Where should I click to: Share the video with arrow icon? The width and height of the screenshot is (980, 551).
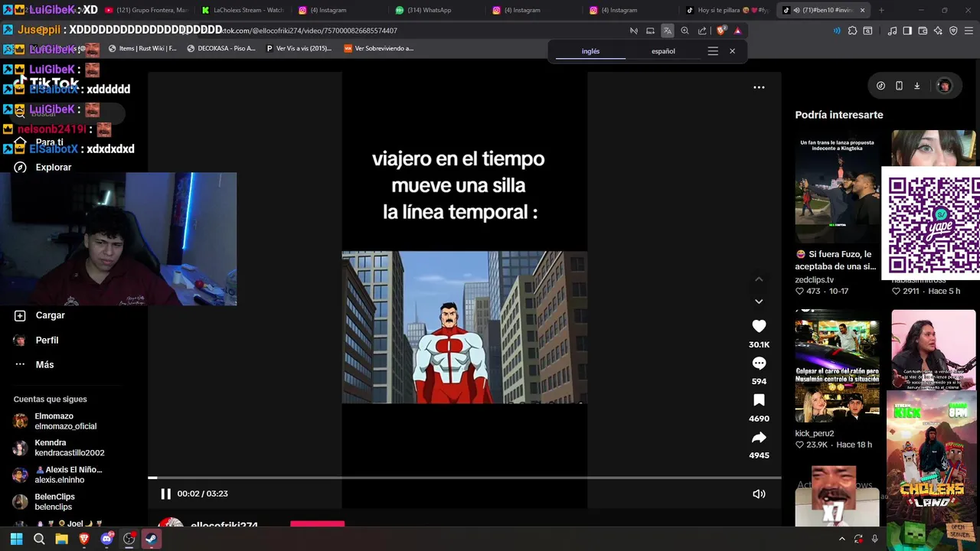pyautogui.click(x=759, y=438)
